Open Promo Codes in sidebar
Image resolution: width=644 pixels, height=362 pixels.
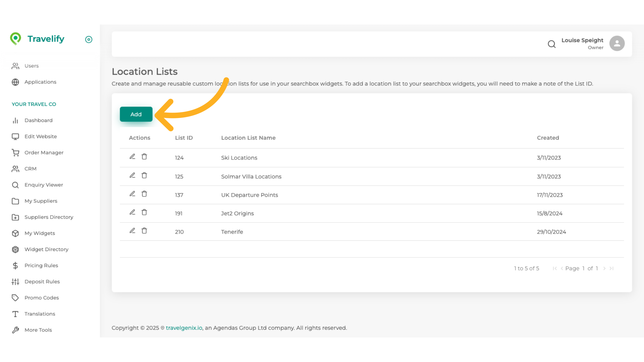coord(42,298)
